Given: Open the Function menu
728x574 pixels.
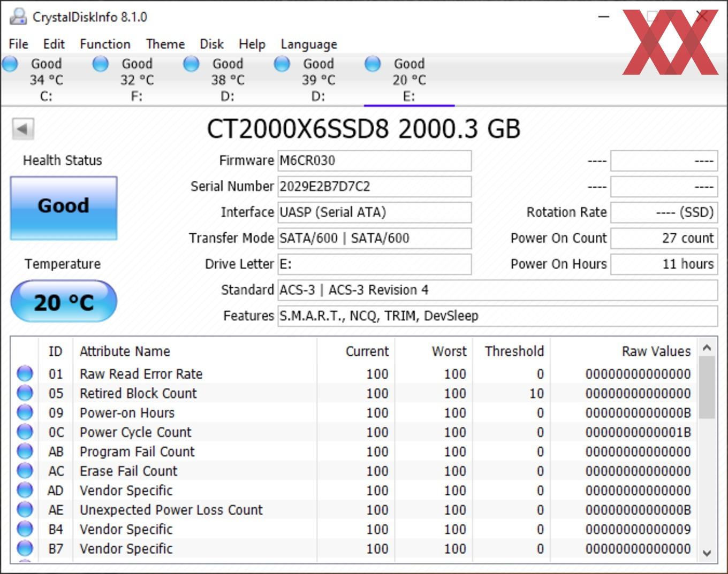Looking at the screenshot, I should click(x=105, y=44).
